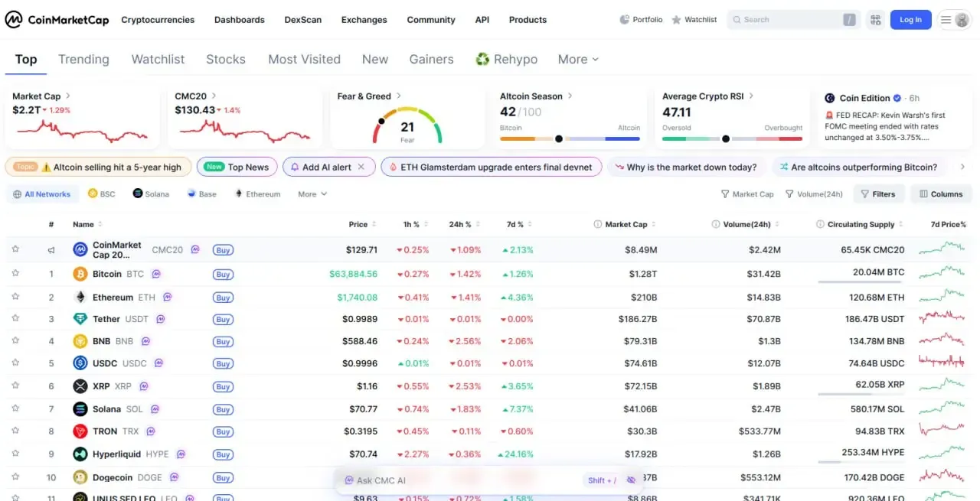Image resolution: width=980 pixels, height=501 pixels.
Task: Click the Solana coin logo
Action: point(80,409)
